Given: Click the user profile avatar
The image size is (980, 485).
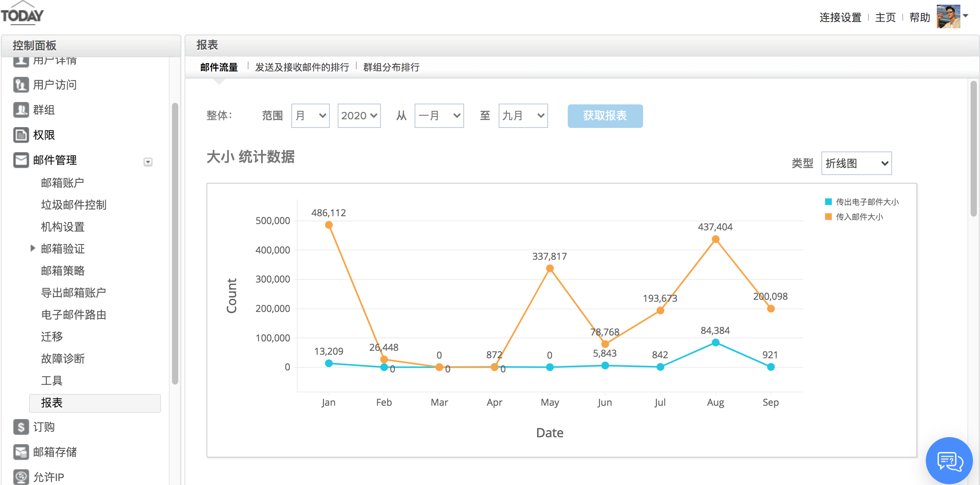Looking at the screenshot, I should (x=948, y=16).
